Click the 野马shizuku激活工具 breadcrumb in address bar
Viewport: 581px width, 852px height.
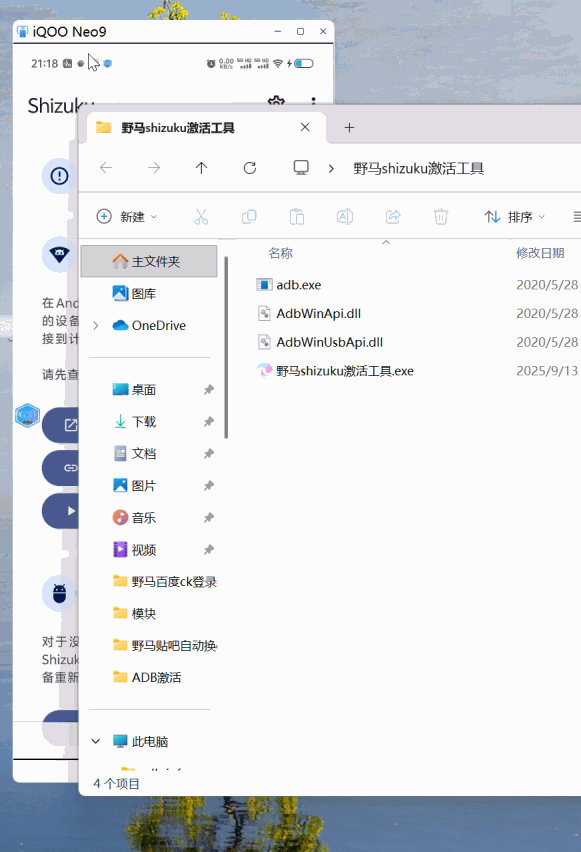tap(418, 168)
